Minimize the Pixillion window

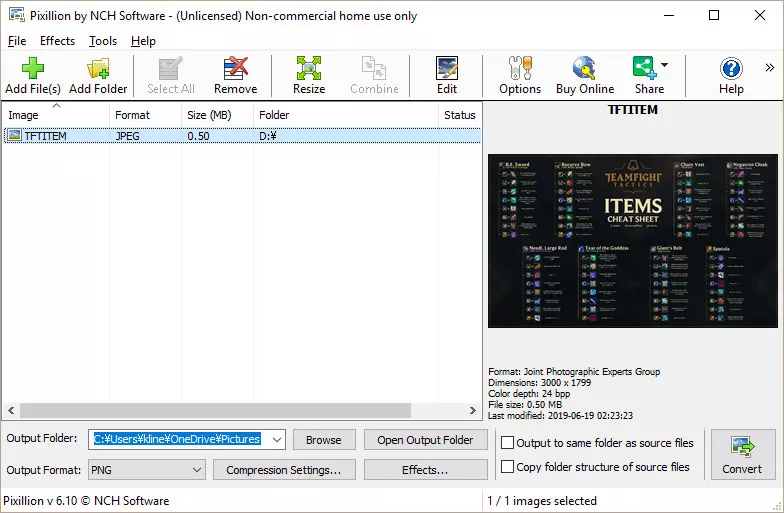tap(668, 15)
